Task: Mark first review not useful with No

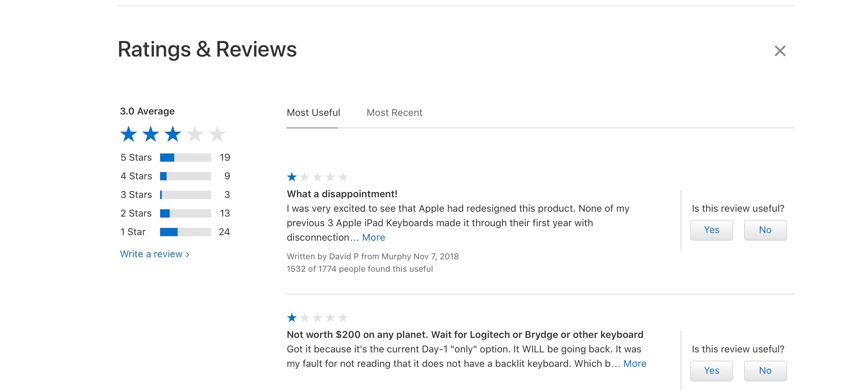Action: click(765, 230)
